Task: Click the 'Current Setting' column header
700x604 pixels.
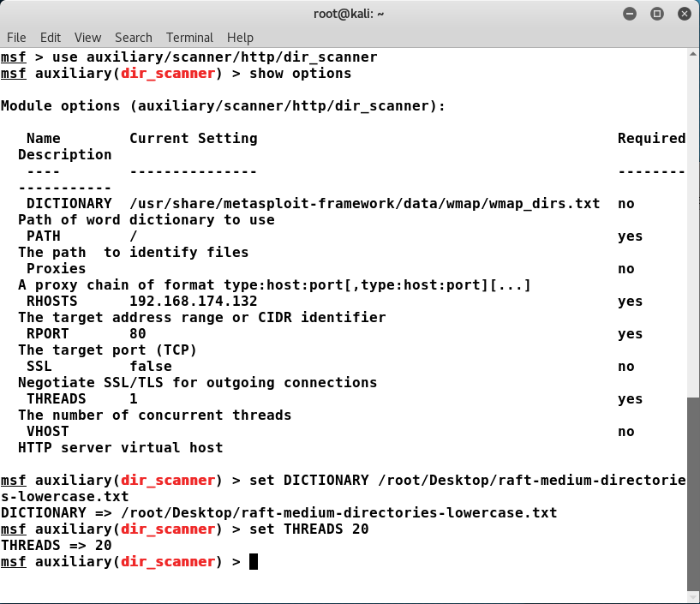Action: (x=194, y=139)
